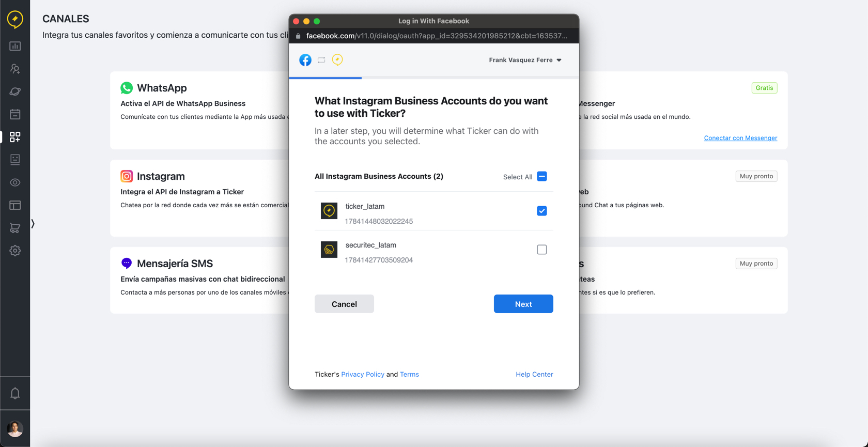Click Muy pronto badge on web chat card
The height and width of the screenshot is (447, 868).
(x=756, y=176)
